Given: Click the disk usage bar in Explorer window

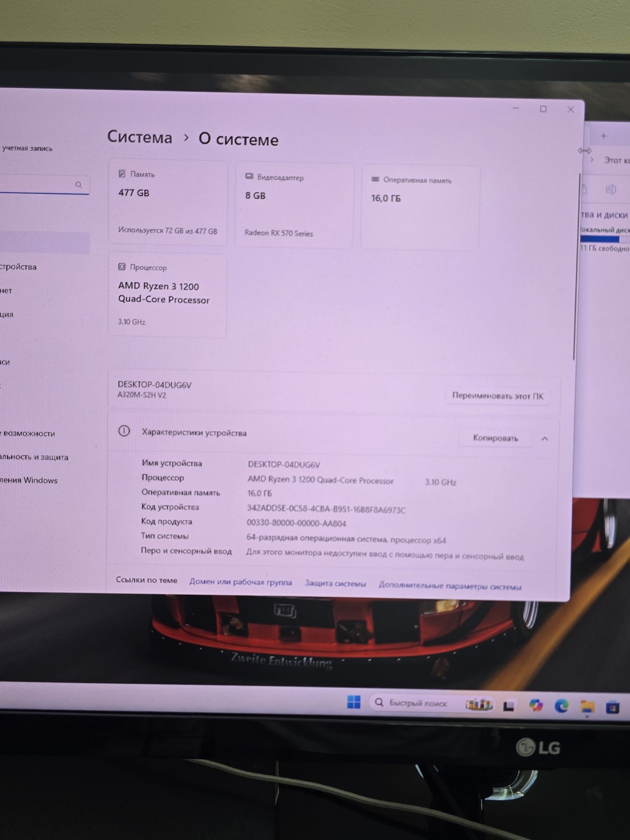Looking at the screenshot, I should click(605, 239).
